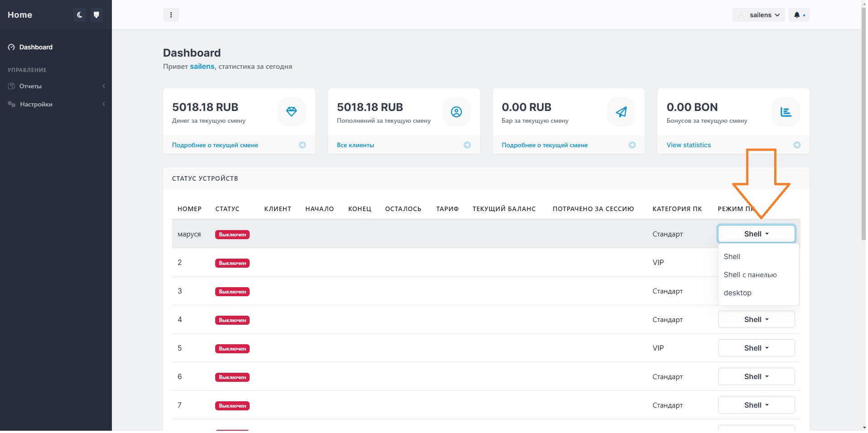Click the diamond icon on money card
The width and height of the screenshot is (868, 433).
click(291, 112)
